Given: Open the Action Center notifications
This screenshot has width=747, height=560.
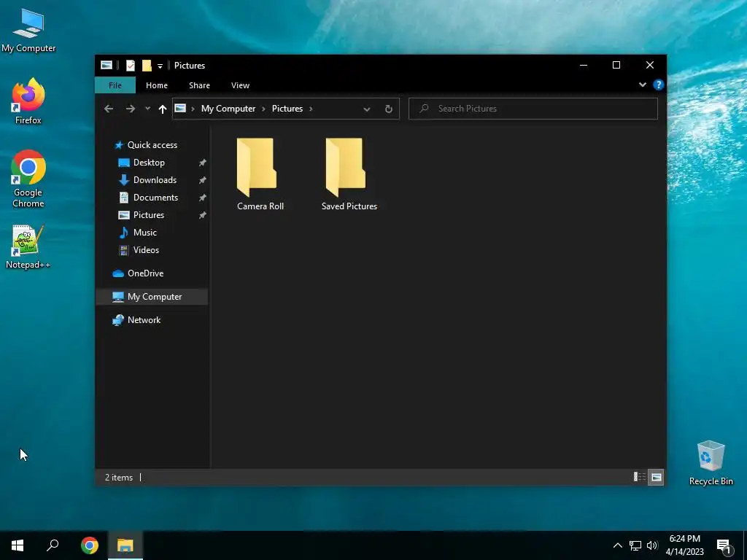Looking at the screenshot, I should point(724,547).
